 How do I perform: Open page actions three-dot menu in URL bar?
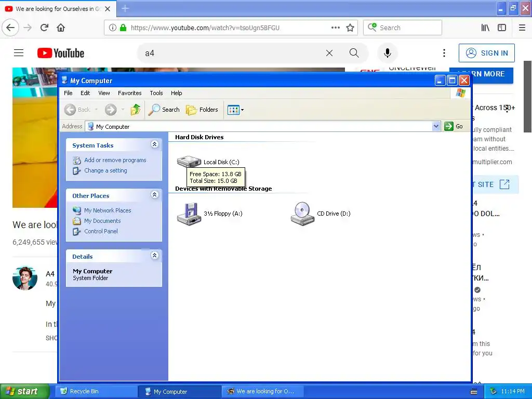[335, 28]
